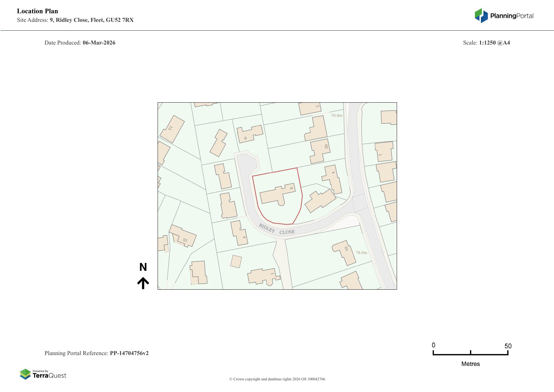Click the Ridley Close road label
This screenshot has width=554, height=392.
click(277, 230)
